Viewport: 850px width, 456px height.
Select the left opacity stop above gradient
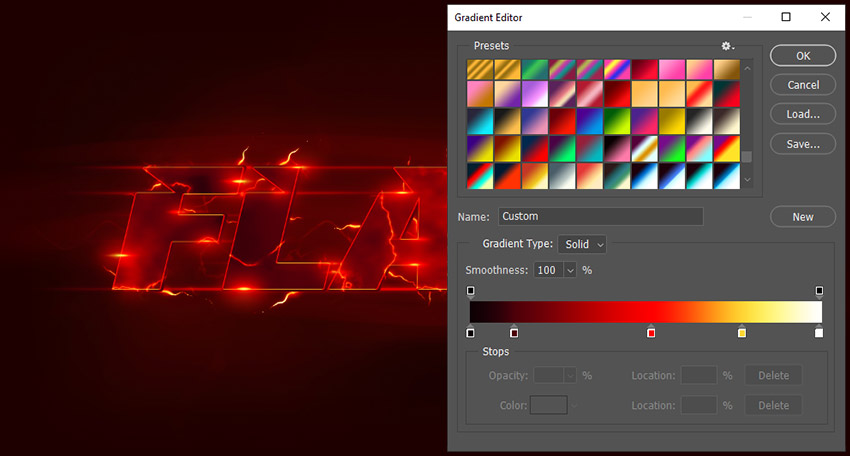(x=471, y=291)
